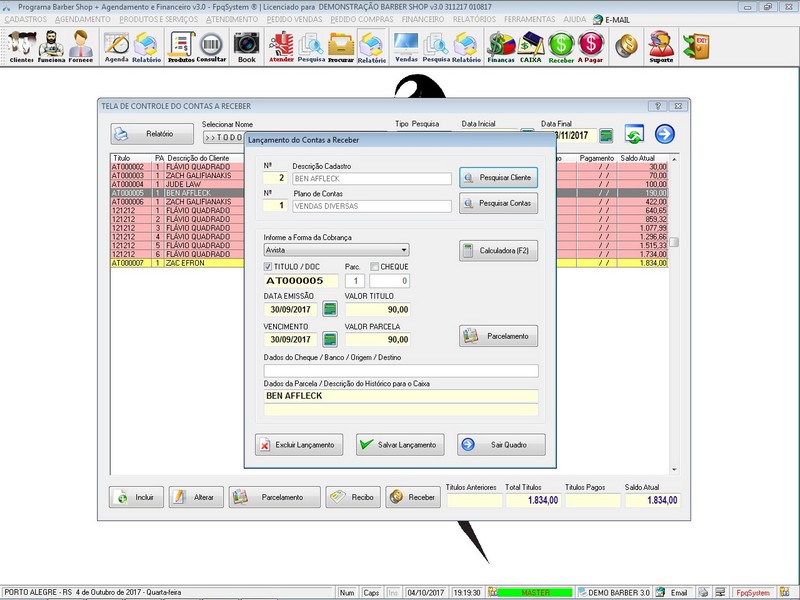Open the FINANCEIRO menu

tap(422, 19)
